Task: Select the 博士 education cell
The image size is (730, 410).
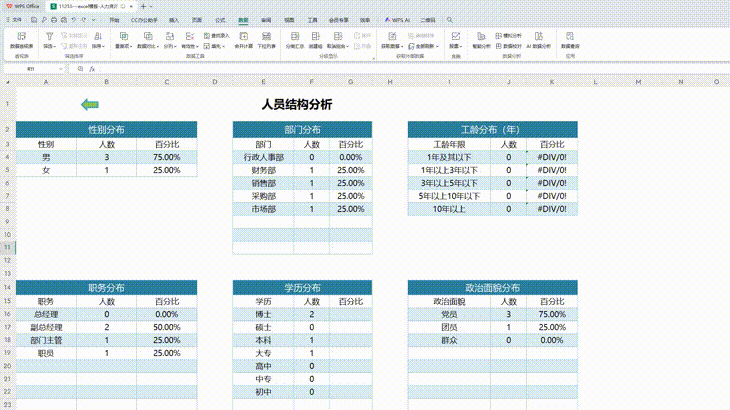Action: 264,314
